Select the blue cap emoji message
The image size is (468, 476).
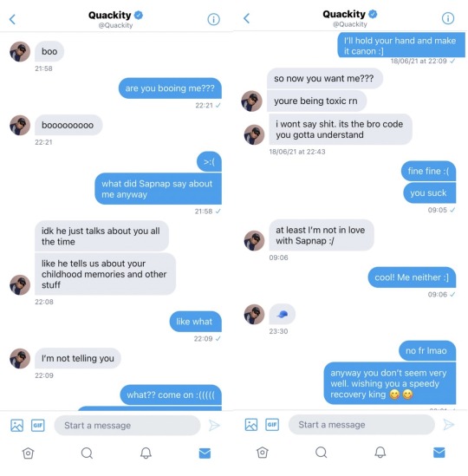283,314
